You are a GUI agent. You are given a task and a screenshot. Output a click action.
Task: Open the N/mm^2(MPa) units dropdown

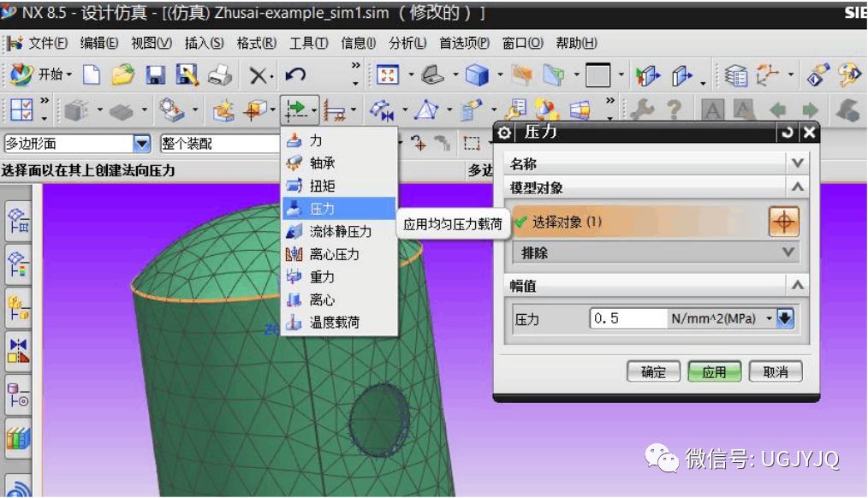pos(769,318)
